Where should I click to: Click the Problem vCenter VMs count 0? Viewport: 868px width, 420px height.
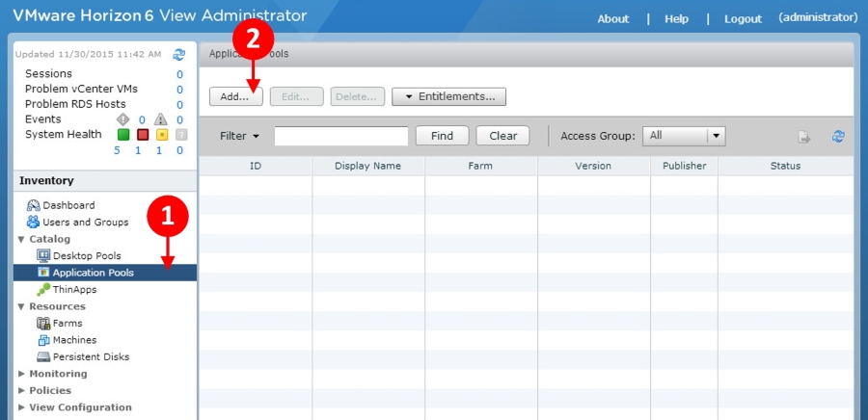180,90
